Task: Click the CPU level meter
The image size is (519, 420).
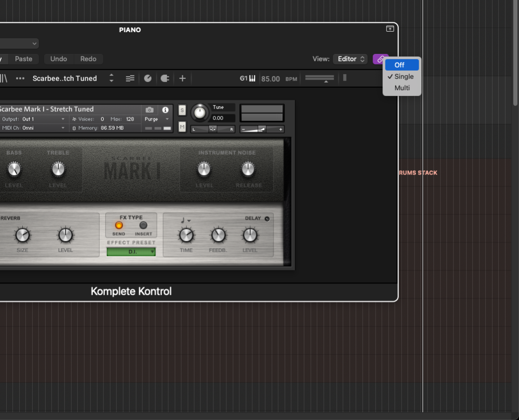Action: pyautogui.click(x=345, y=78)
